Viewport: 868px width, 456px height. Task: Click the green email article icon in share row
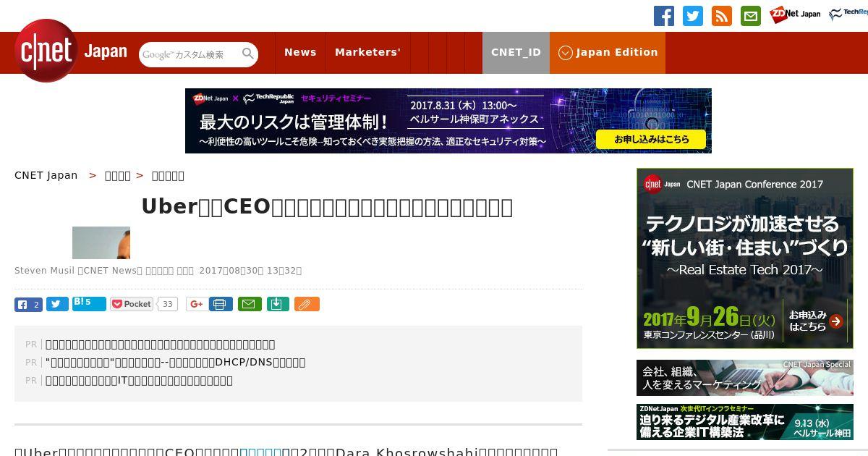pyautogui.click(x=250, y=305)
